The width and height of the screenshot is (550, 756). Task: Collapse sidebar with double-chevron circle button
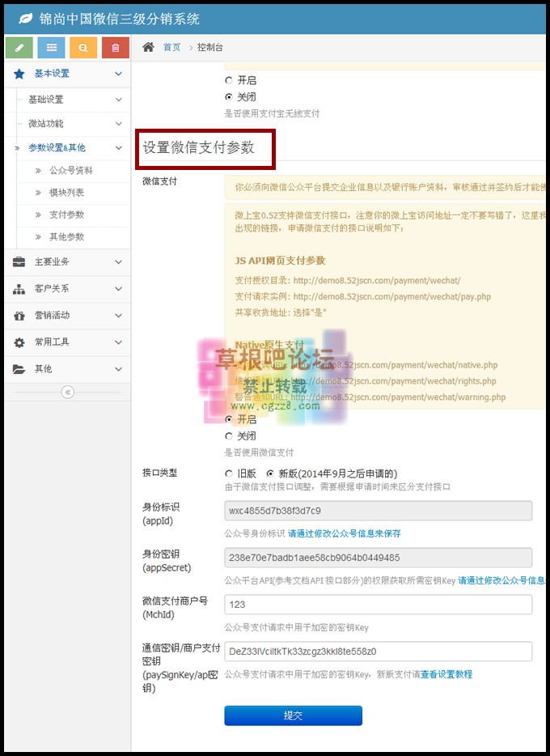(x=68, y=393)
